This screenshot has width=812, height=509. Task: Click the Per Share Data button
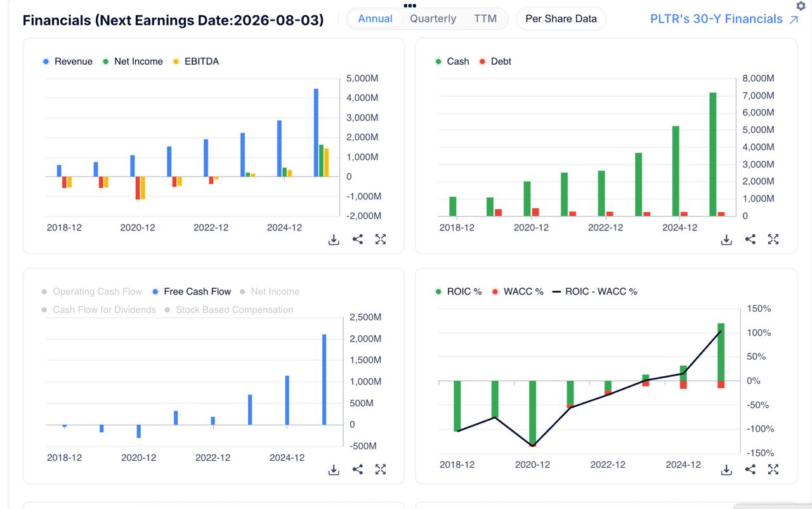[x=561, y=19]
